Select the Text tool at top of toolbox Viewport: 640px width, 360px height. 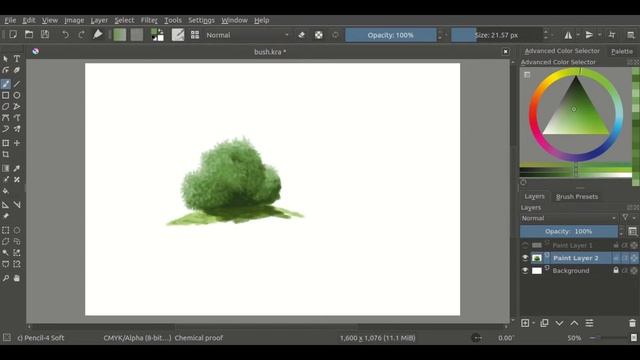[17, 59]
